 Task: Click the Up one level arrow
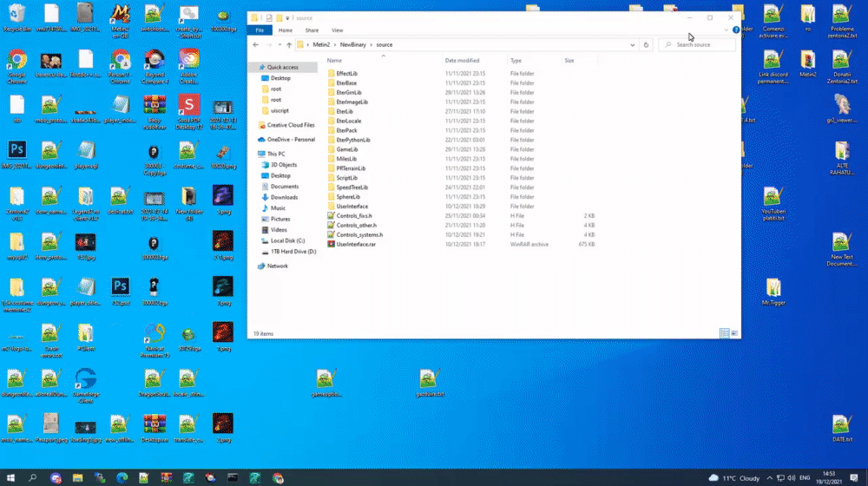[289, 45]
